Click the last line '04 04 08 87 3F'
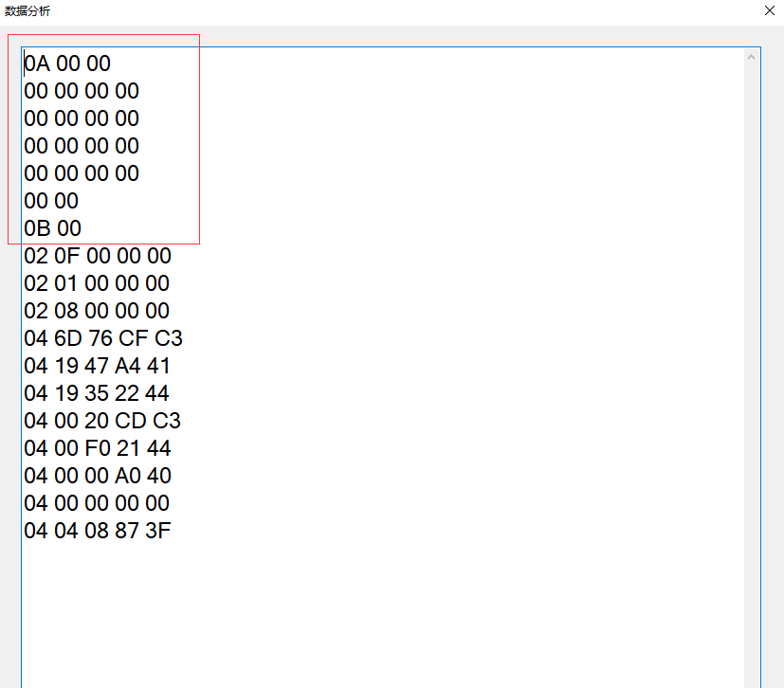The image size is (784, 688). 98,531
